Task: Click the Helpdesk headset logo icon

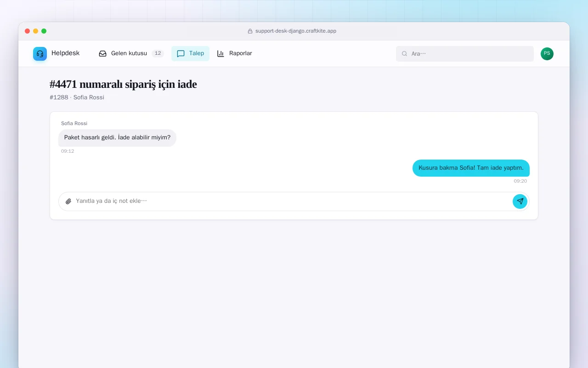Action: tap(40, 54)
